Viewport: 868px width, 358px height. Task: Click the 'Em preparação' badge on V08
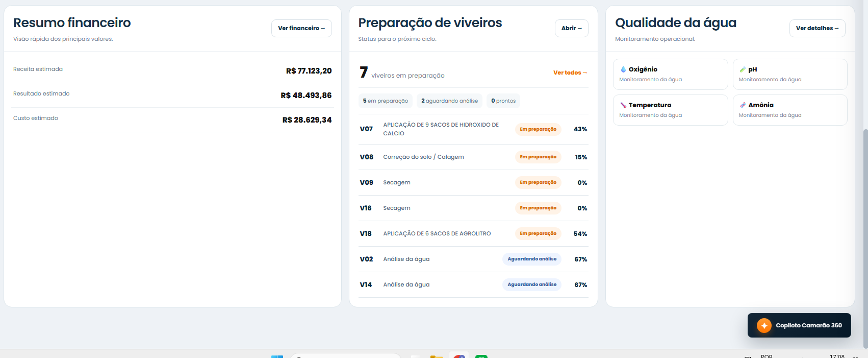(538, 157)
